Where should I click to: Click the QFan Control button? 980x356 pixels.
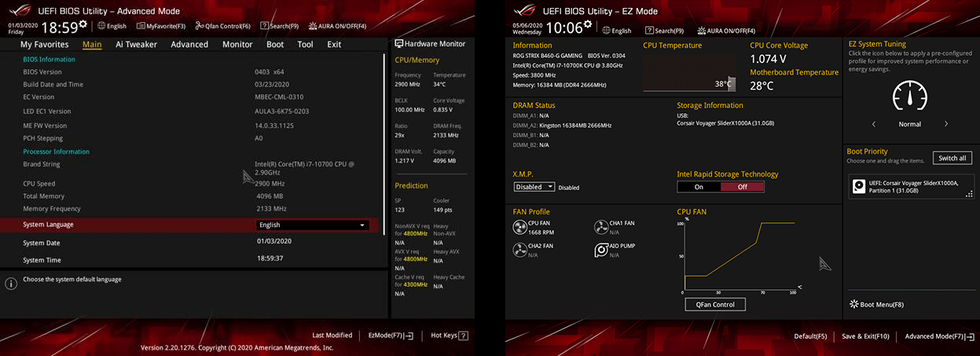tap(714, 304)
